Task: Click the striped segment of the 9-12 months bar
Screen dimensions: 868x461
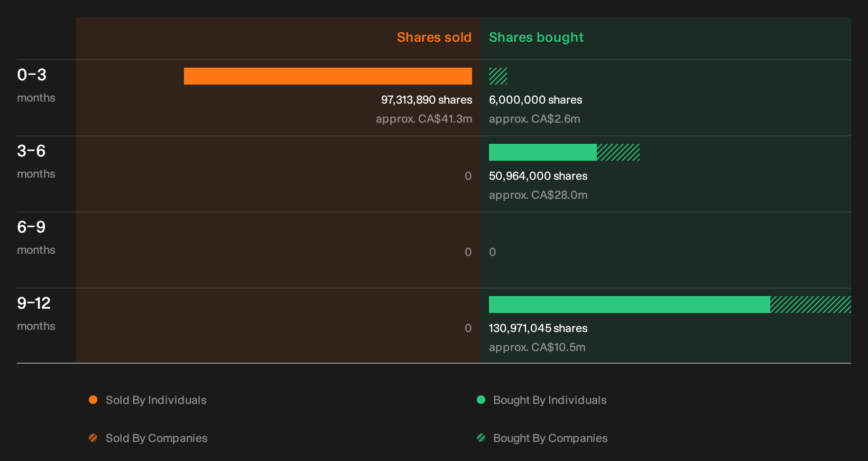Action: click(810, 305)
